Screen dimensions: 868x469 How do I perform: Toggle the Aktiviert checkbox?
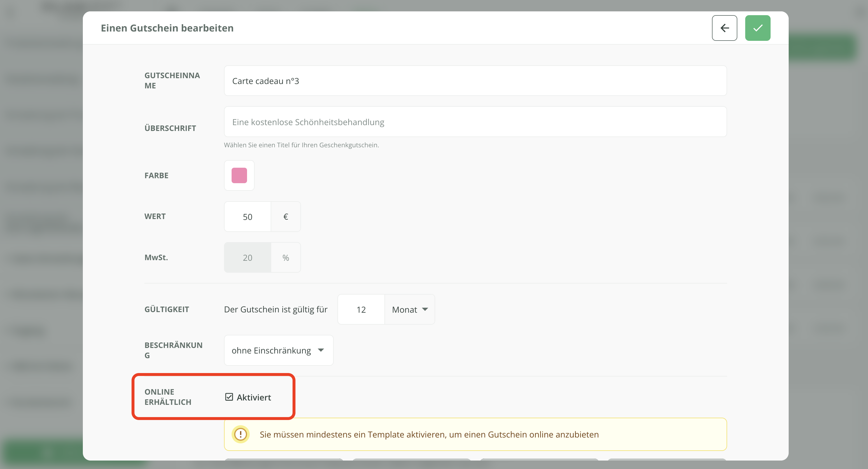[229, 397]
